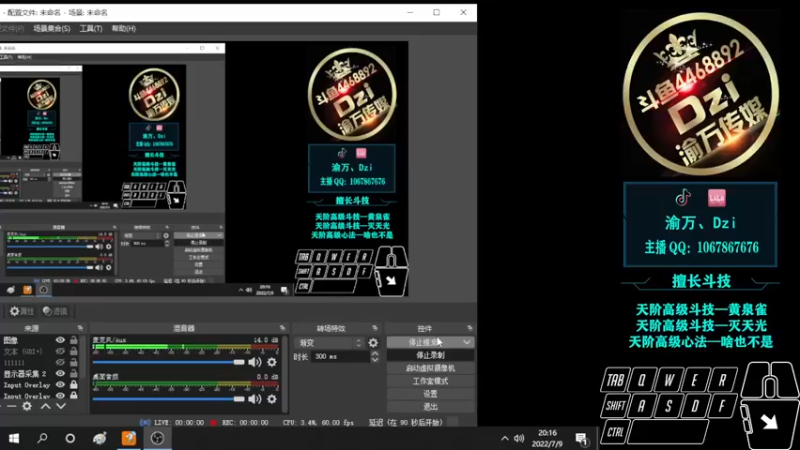Show the 文本 (GDI+) source
Image resolution: width=800 pixels, height=450 pixels.
[x=60, y=351]
